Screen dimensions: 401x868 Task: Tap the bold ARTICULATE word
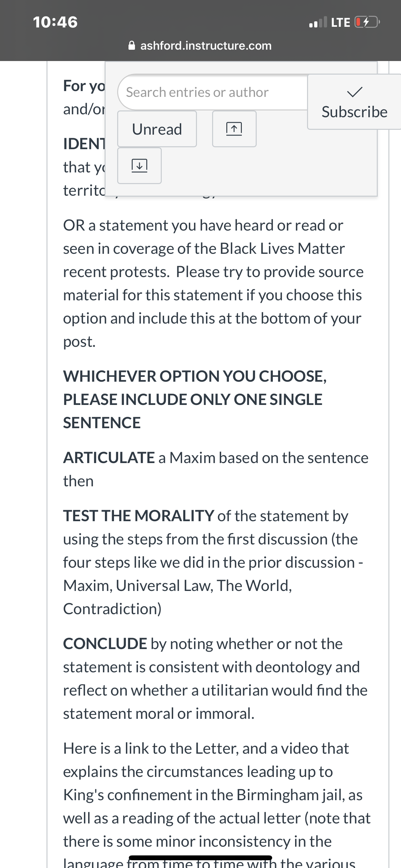(x=109, y=458)
